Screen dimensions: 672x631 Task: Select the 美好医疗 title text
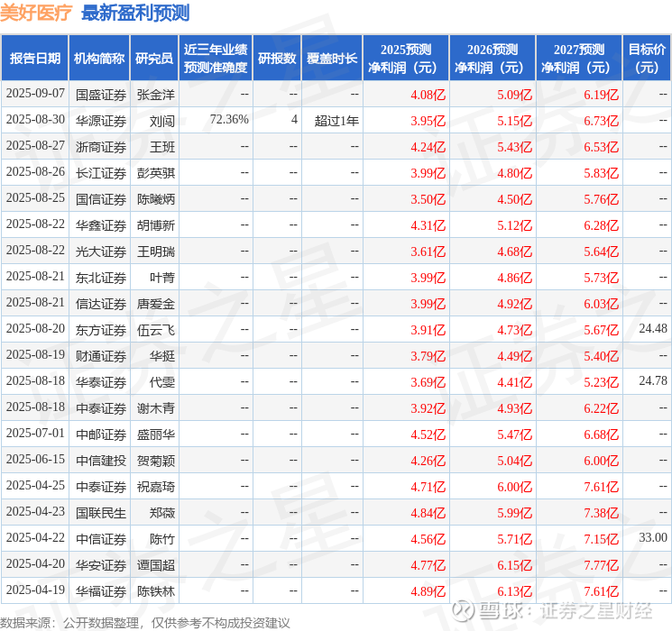[36, 13]
